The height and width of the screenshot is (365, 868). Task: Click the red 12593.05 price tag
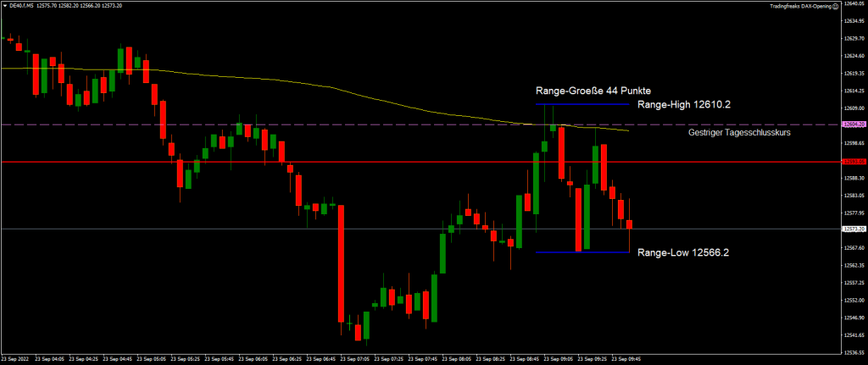click(x=854, y=162)
